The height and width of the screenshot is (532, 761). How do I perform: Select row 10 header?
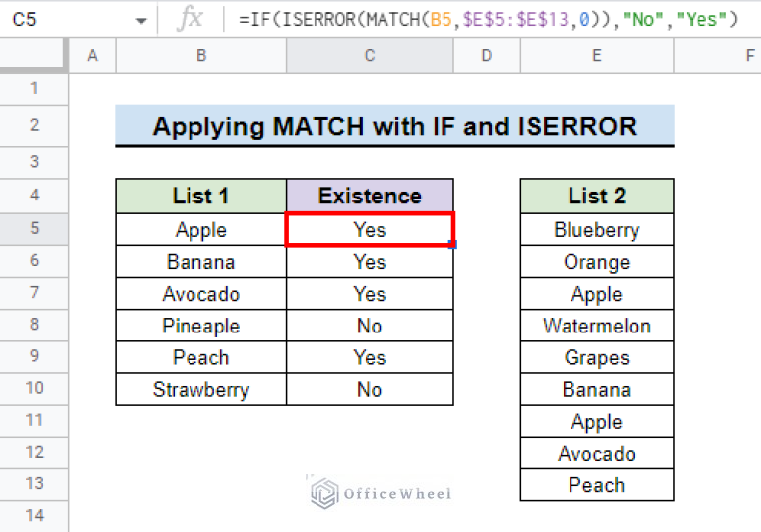pos(34,389)
